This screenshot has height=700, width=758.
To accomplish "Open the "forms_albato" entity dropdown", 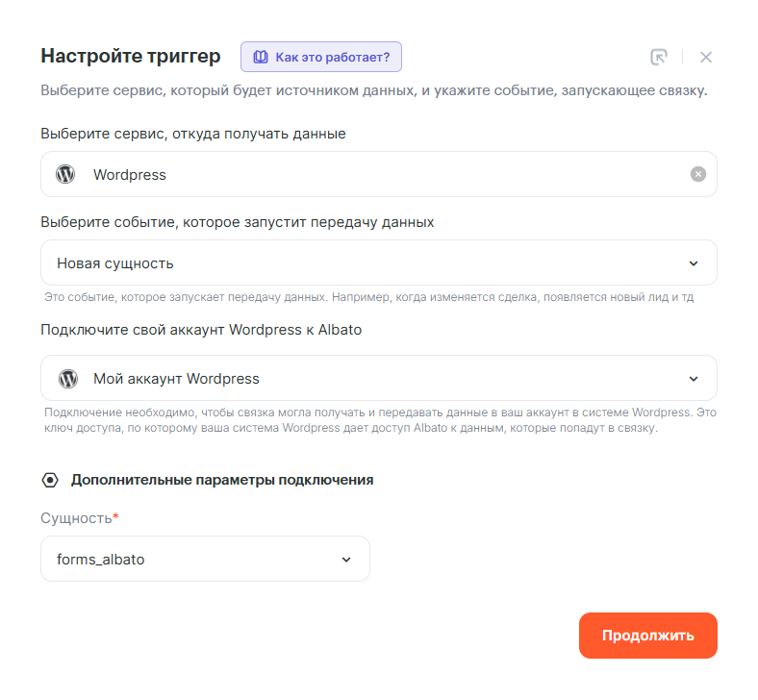I will 192,559.
